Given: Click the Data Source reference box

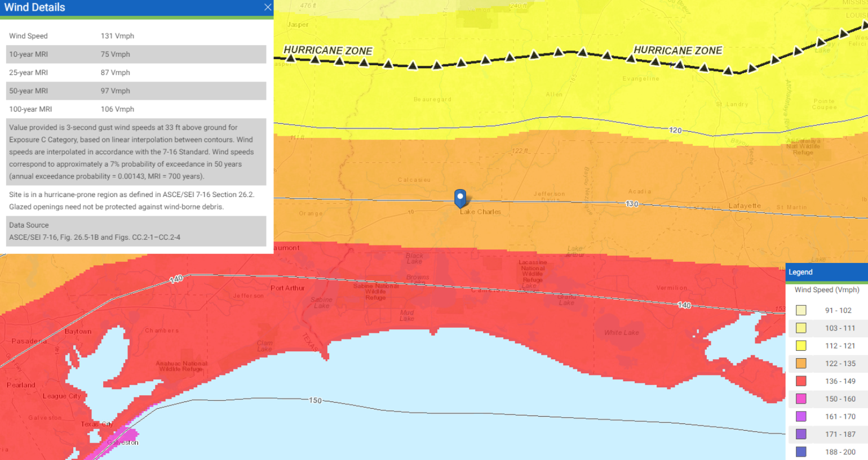Looking at the screenshot, I should point(136,231).
